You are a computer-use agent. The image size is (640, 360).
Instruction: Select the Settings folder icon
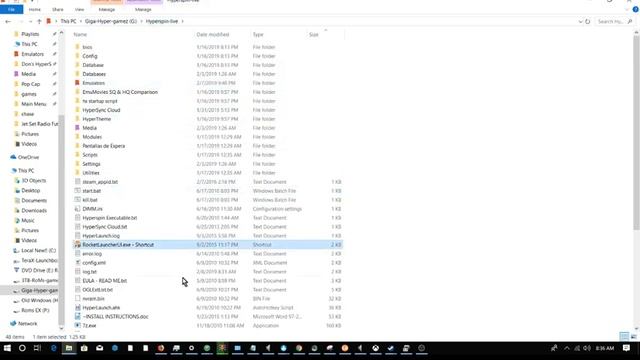click(x=77, y=164)
